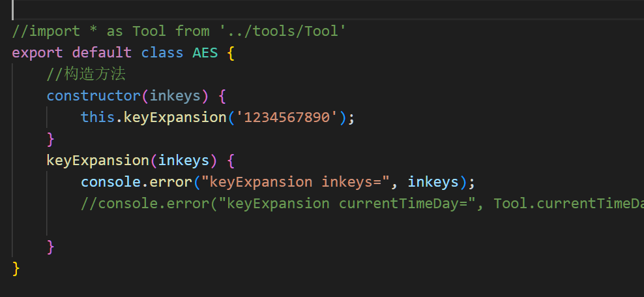
Task: Click the final closing brace of the class
Action: [16, 268]
